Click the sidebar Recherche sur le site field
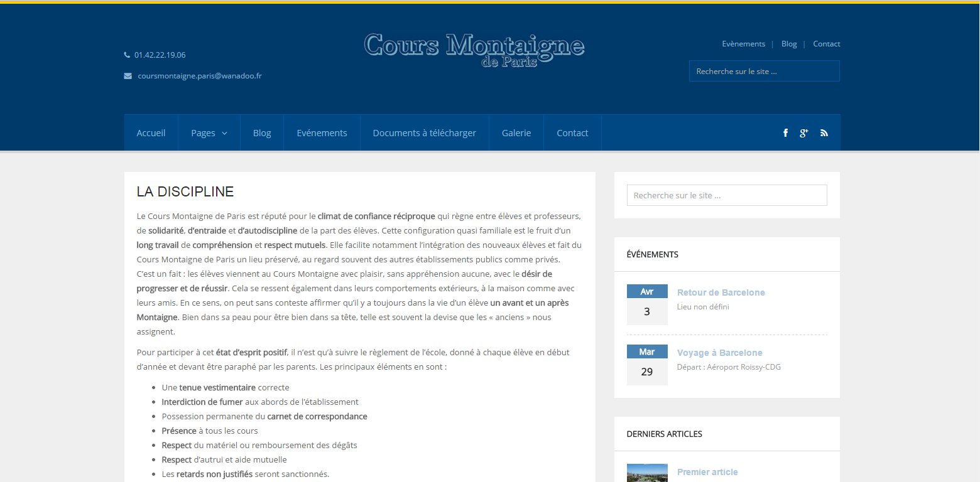The width and height of the screenshot is (980, 482). click(x=727, y=195)
